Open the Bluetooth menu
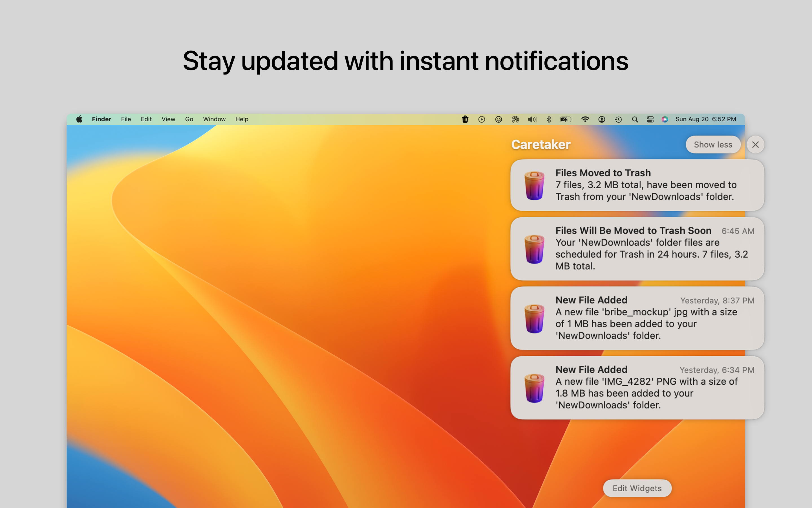The image size is (812, 508). (549, 119)
